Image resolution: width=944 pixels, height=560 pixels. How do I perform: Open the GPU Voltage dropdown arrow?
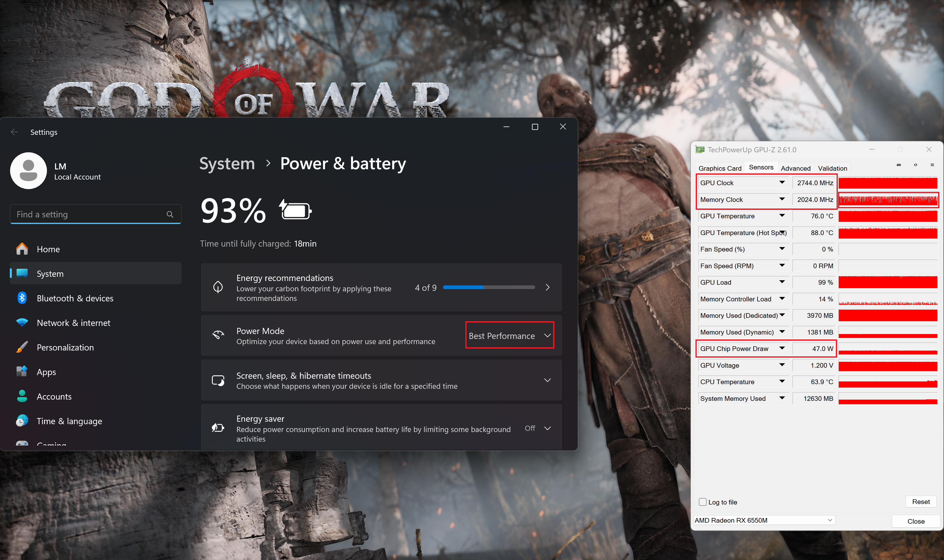(782, 365)
